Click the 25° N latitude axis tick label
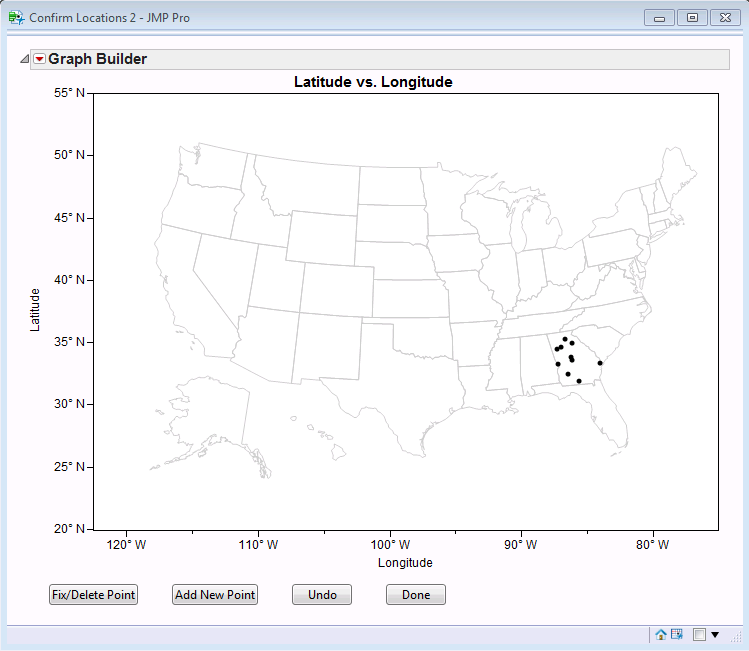 click(x=69, y=467)
